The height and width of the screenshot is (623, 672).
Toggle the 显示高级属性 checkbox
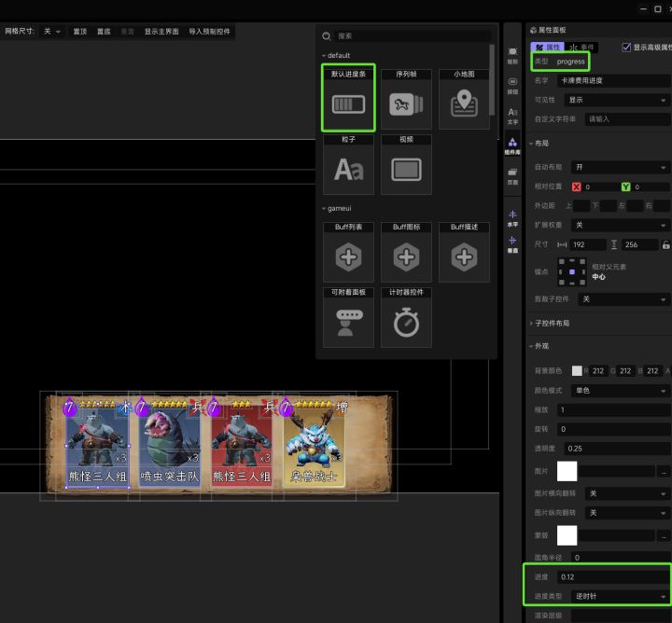coord(626,47)
